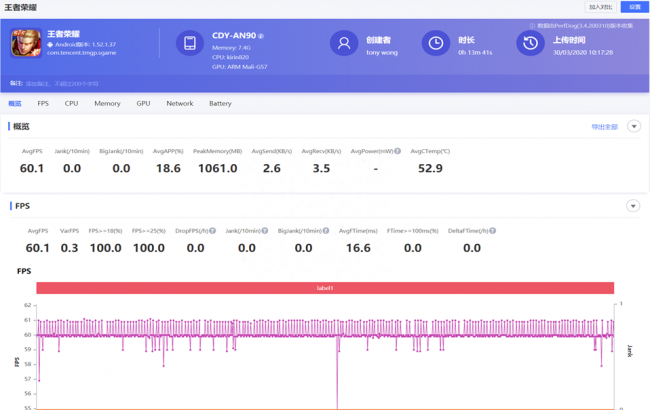Image resolution: width=650 pixels, height=410 pixels.
Task: Click the 导出全部 link
Action: click(605, 127)
